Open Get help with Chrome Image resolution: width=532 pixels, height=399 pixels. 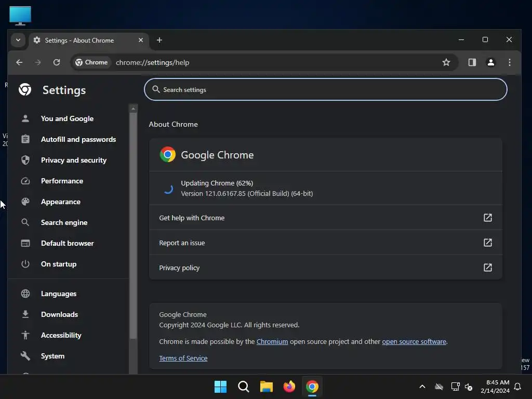click(325, 218)
